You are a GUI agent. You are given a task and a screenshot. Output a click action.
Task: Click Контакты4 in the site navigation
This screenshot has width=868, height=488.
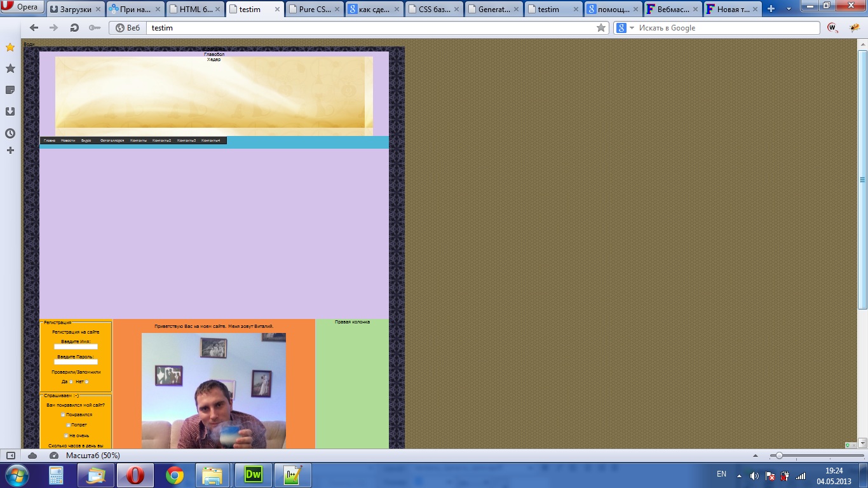click(x=211, y=140)
